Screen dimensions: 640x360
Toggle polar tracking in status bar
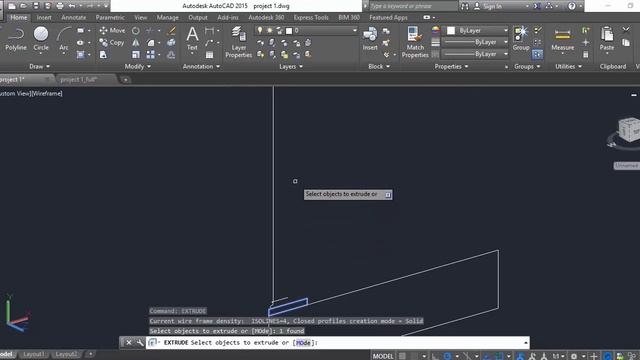(447, 356)
